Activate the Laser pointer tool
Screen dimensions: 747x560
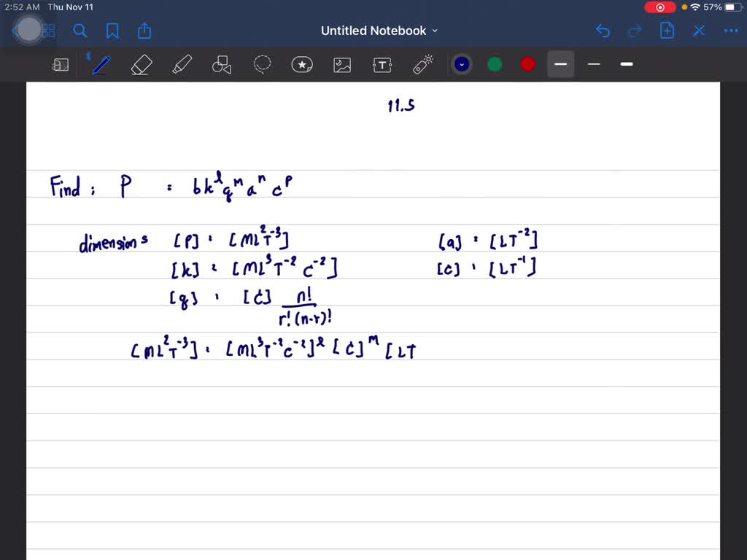(422, 64)
